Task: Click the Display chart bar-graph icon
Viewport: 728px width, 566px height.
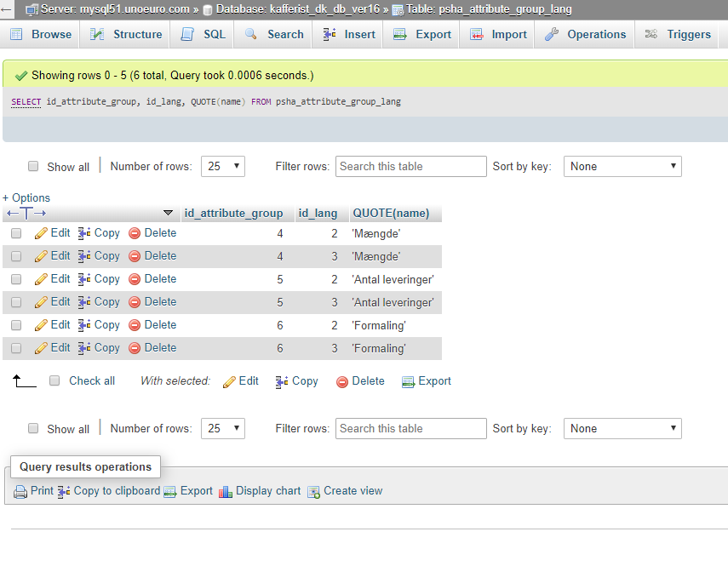Action: click(x=225, y=491)
